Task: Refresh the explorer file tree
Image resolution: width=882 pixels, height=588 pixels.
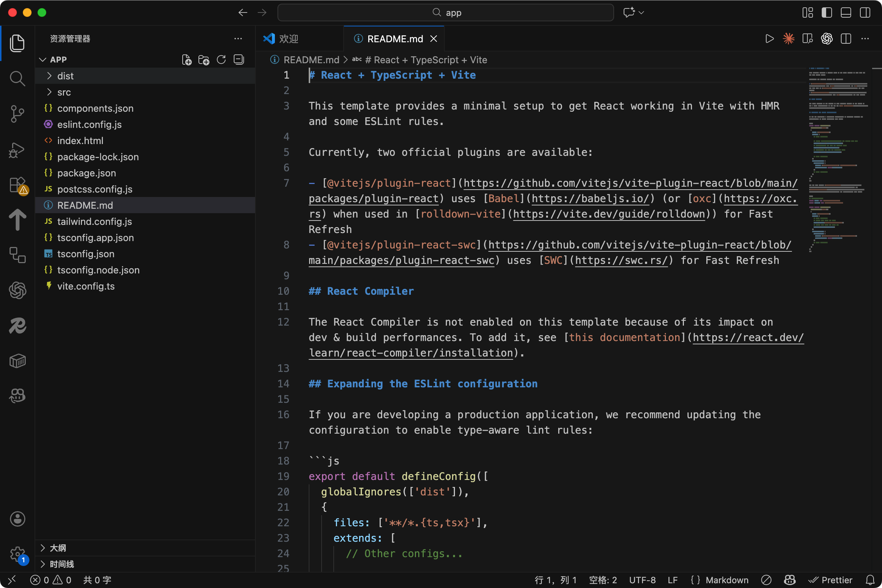Action: 221,60
